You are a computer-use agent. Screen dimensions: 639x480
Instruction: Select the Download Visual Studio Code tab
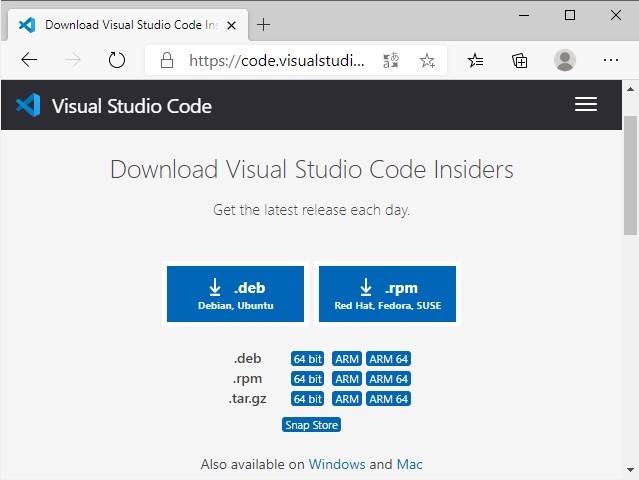coord(128,25)
